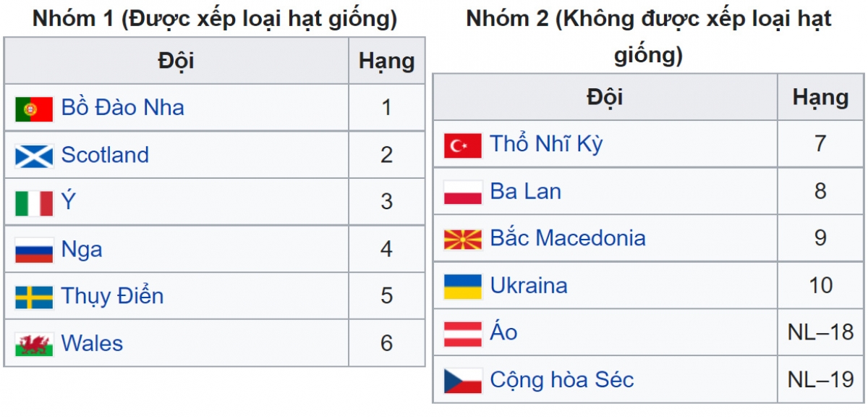Open the Ba Lan team link

tap(525, 192)
